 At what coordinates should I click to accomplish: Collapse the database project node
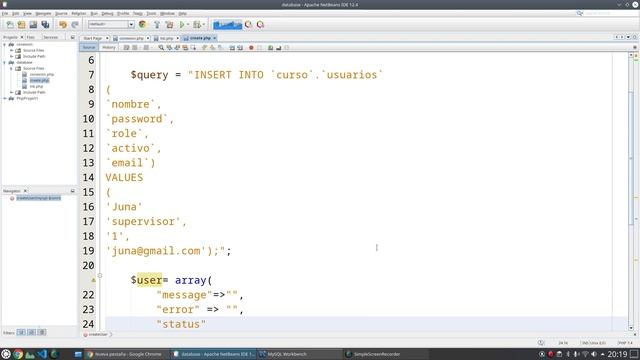(4, 62)
